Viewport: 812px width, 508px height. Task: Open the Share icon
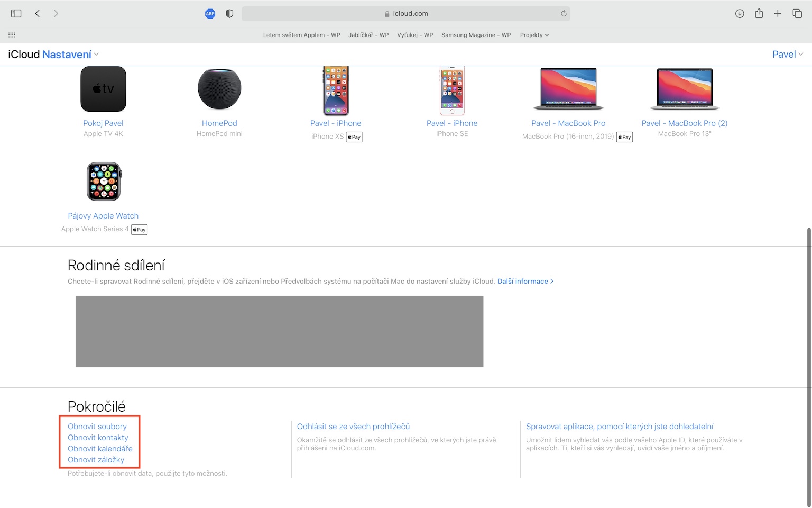coord(759,14)
